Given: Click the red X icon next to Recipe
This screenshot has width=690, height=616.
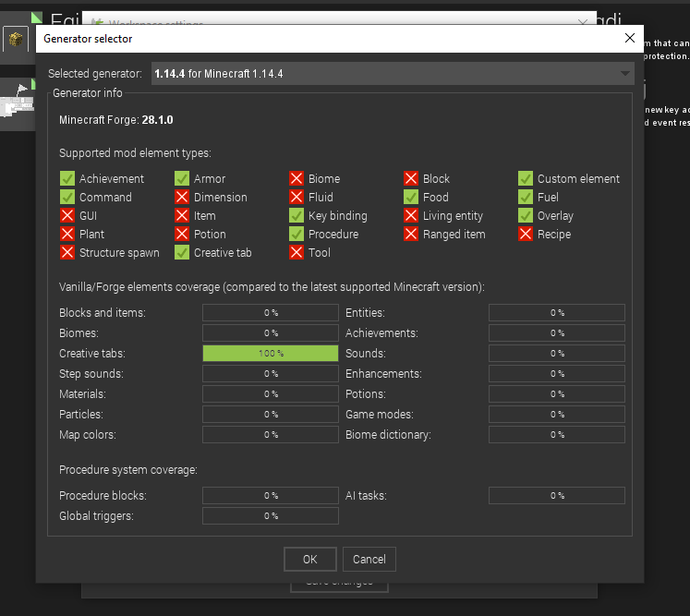Looking at the screenshot, I should coord(526,234).
